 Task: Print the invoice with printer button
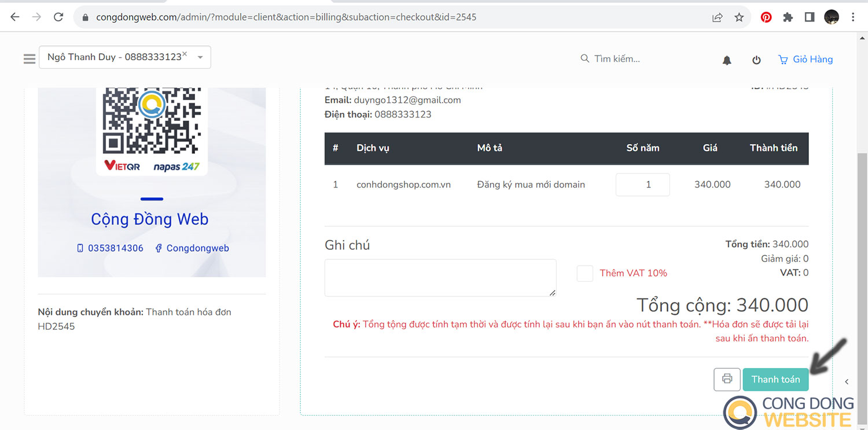(727, 379)
